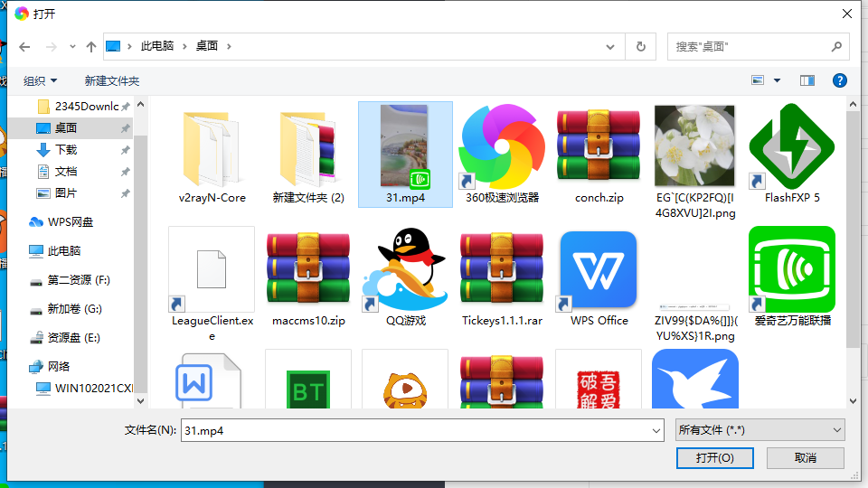This screenshot has height=488, width=868.
Task: Select the 爱奇艺万能联播 shortcut
Action: coord(792,277)
